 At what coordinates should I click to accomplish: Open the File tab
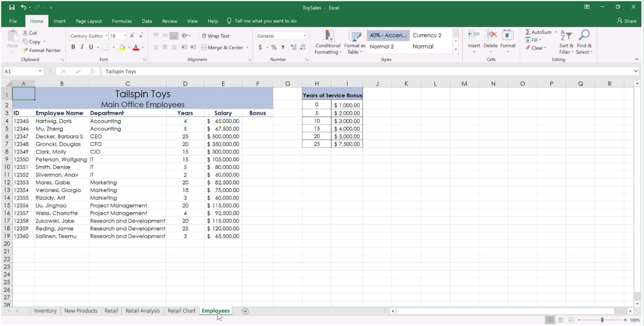(x=13, y=21)
